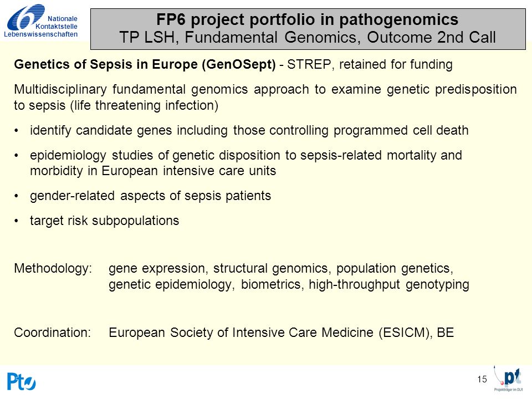Click the Projektträger im DLR logo

coord(508,378)
